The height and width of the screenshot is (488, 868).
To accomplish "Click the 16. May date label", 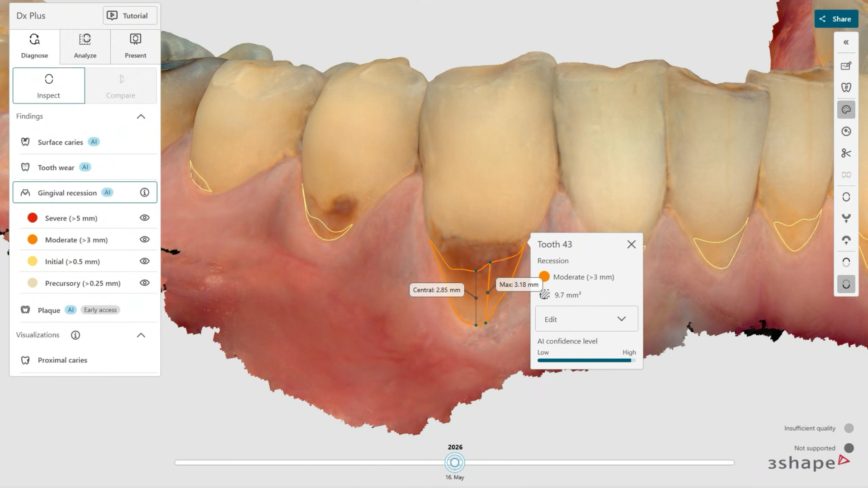I will click(455, 477).
